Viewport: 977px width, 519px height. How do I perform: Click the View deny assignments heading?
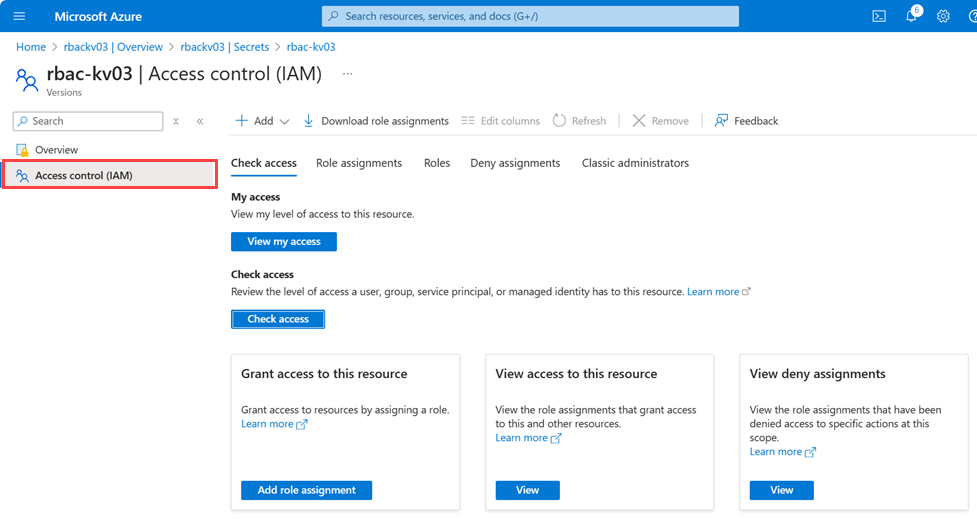click(817, 374)
